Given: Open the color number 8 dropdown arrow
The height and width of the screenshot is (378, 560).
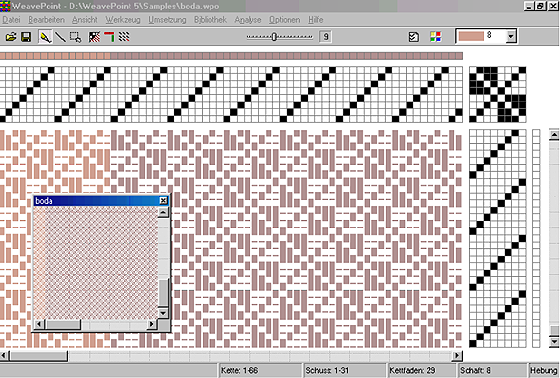Looking at the screenshot, I should pyautogui.click(x=511, y=36).
